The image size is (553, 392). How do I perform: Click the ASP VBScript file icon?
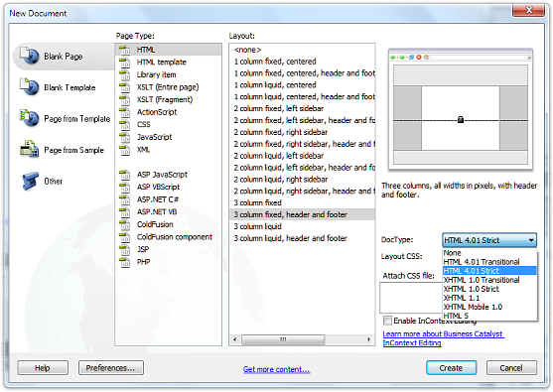click(x=124, y=187)
